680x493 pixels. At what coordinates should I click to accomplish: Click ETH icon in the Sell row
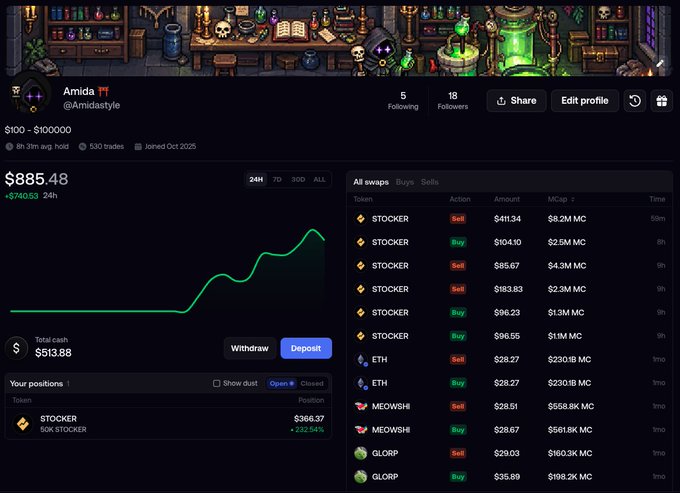360,359
